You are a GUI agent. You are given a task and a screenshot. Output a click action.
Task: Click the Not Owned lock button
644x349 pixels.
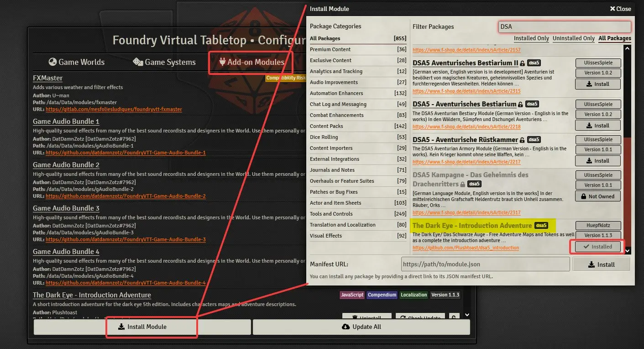click(x=598, y=196)
